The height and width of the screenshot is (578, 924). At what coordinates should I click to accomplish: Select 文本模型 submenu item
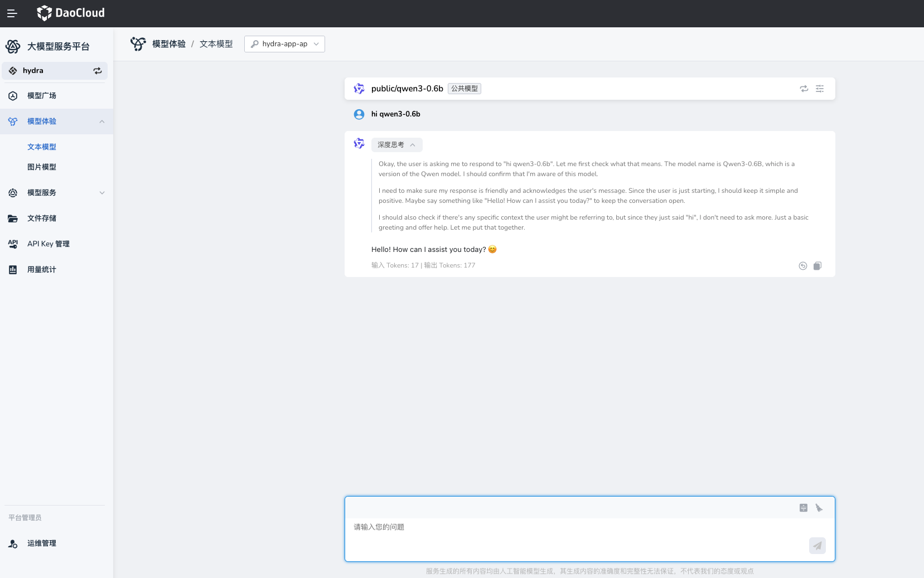click(42, 147)
